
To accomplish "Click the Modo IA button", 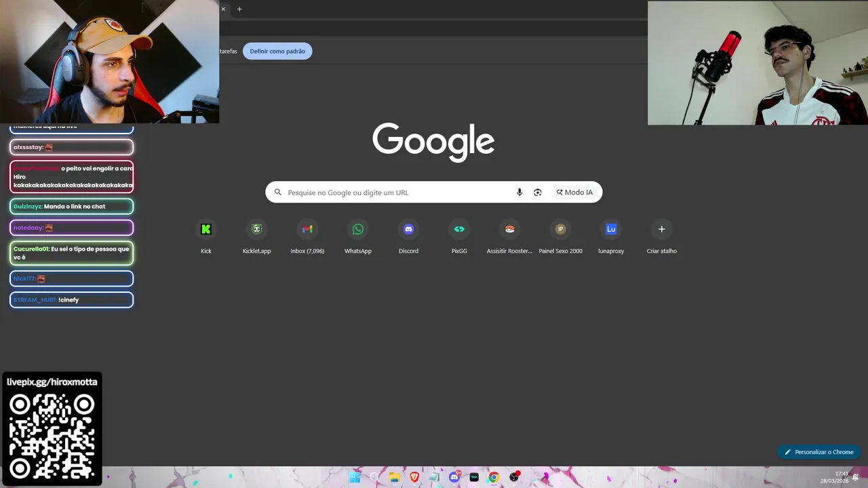I will point(574,192).
